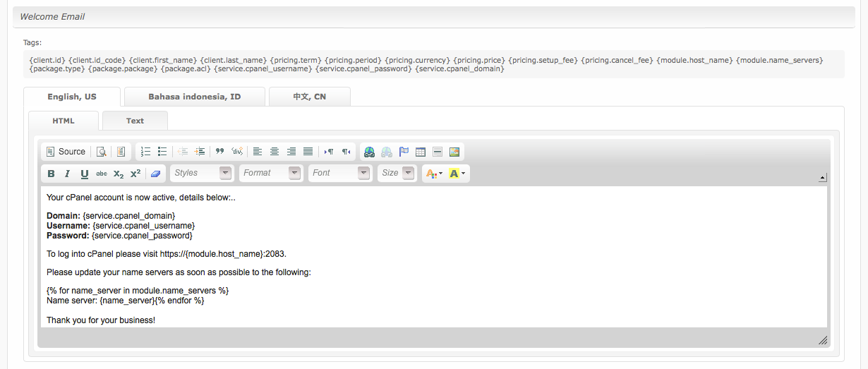Open the Background Color picker
The height and width of the screenshot is (369, 868).
click(457, 173)
